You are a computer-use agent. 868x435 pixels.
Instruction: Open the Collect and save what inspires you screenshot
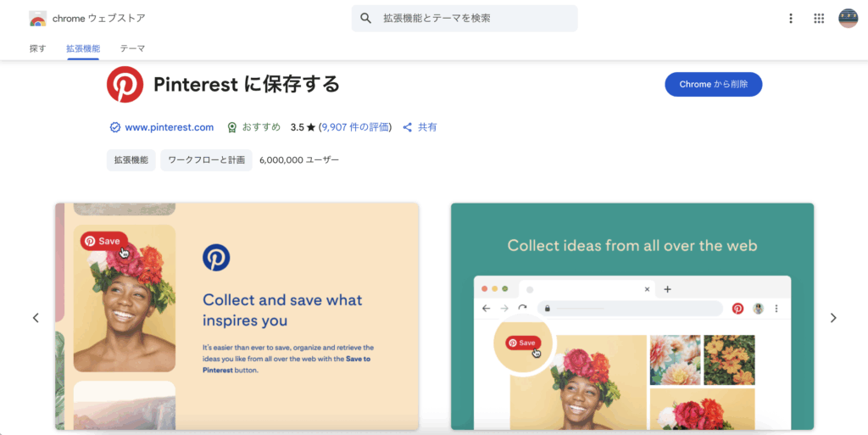point(237,316)
